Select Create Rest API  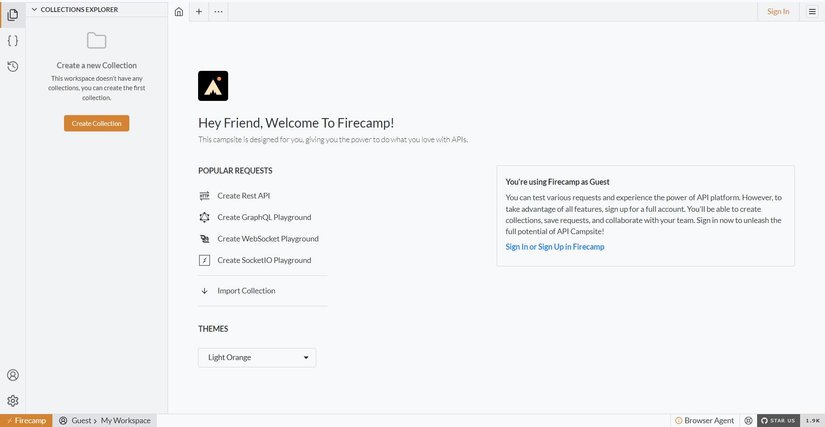(243, 196)
